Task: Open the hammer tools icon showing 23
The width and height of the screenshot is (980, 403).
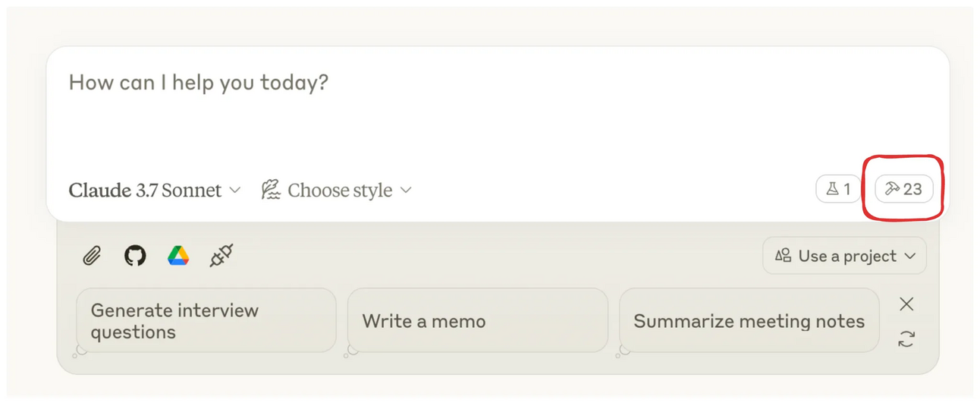Action: click(903, 189)
